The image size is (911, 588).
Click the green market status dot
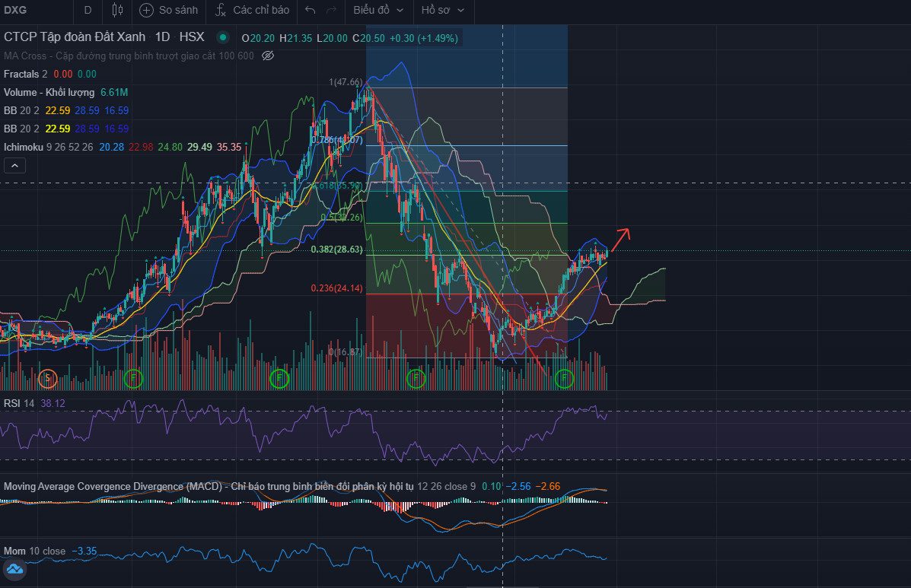pyautogui.click(x=222, y=37)
